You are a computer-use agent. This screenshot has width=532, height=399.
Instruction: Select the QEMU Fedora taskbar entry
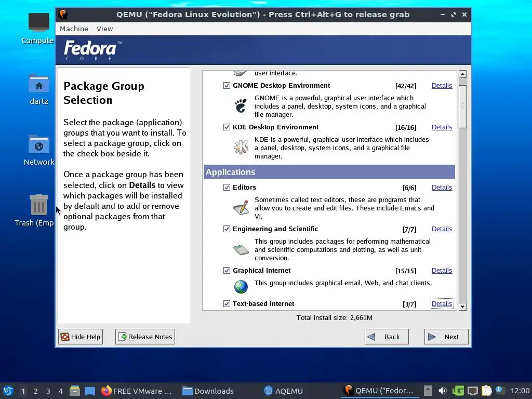pos(379,391)
